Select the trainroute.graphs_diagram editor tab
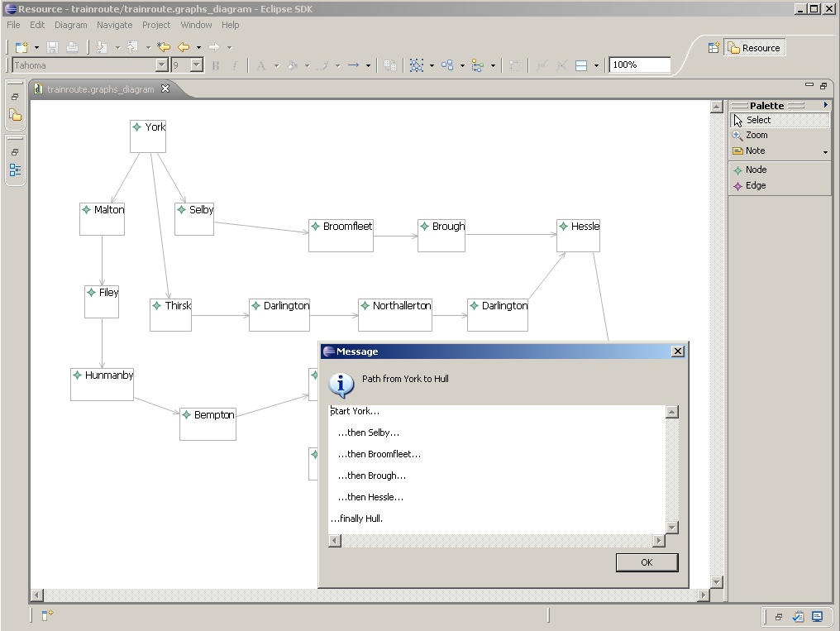The image size is (840, 631). [x=100, y=89]
